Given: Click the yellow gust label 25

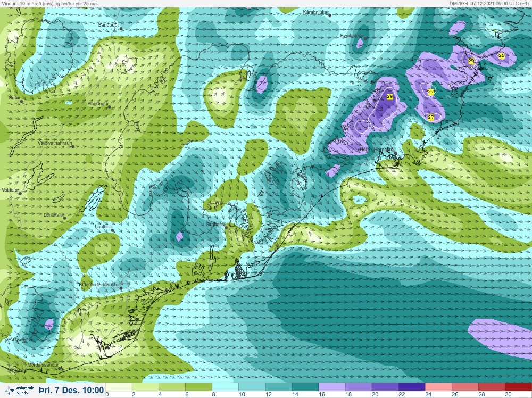Looking at the screenshot, I should coord(502,56).
